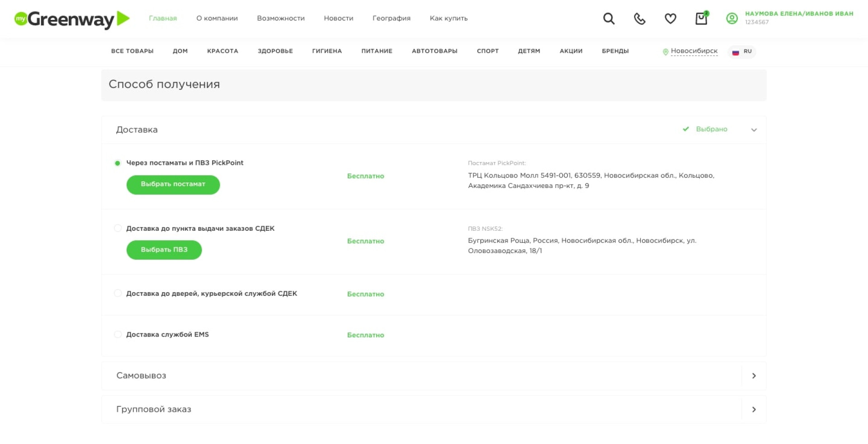The image size is (868, 444).
Task: Click the search magnifier icon
Action: 609,19
